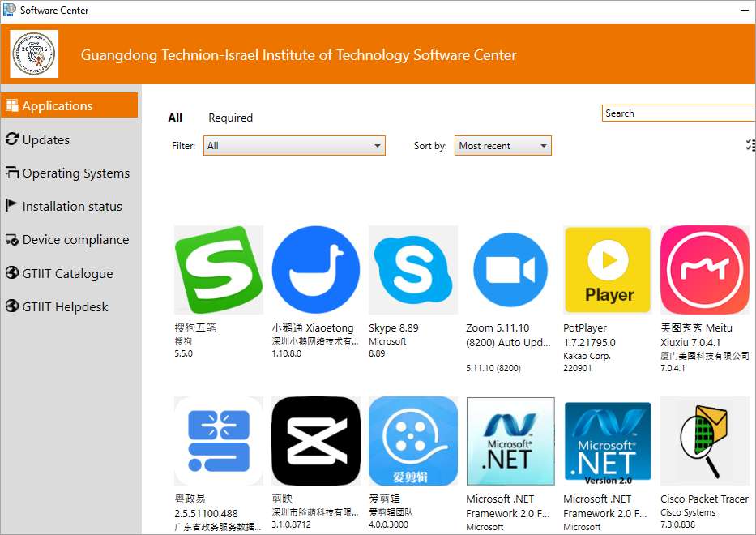View Installation status page
The image size is (756, 535).
(72, 207)
